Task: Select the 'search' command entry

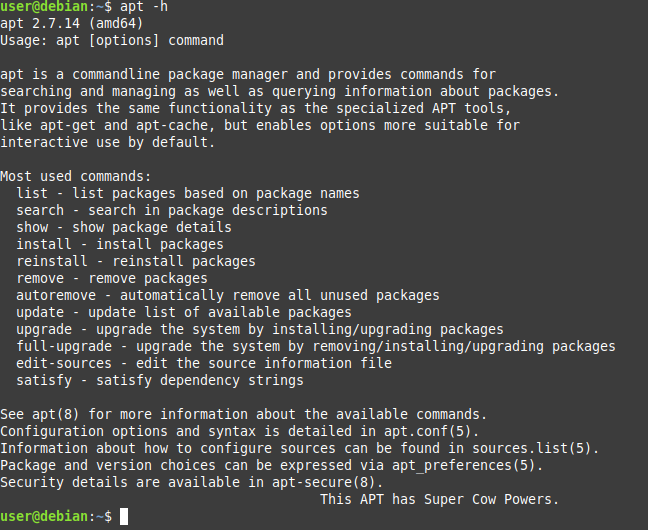Action: tap(172, 210)
